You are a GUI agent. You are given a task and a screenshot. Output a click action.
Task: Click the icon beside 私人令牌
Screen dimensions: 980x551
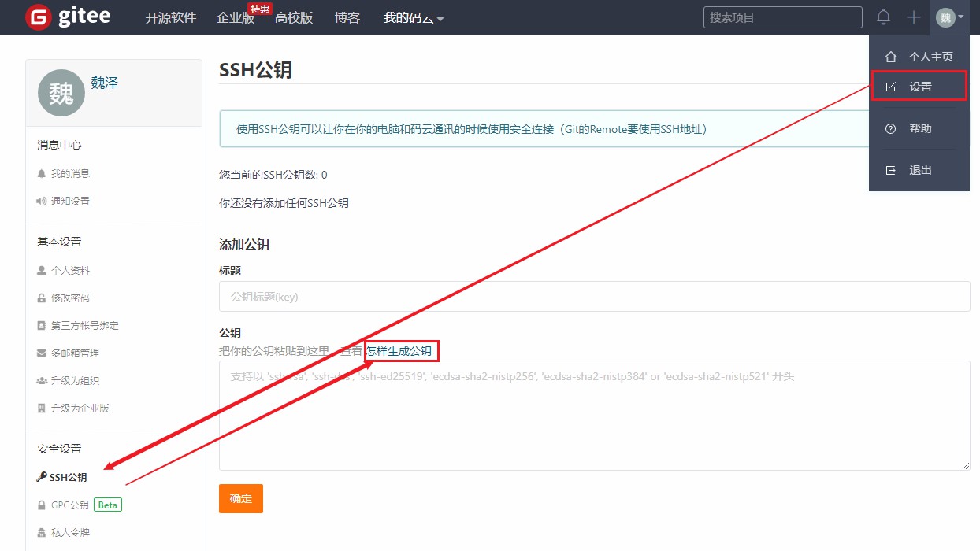point(42,532)
